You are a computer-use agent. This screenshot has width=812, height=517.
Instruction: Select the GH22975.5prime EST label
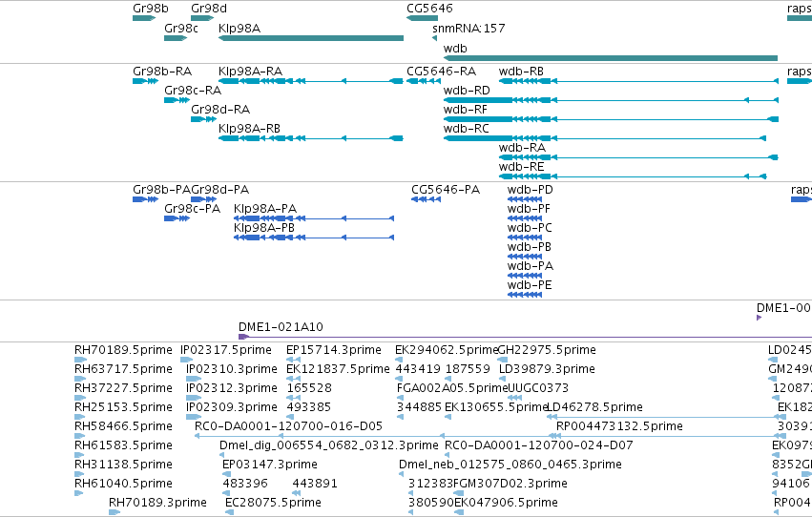pos(547,350)
